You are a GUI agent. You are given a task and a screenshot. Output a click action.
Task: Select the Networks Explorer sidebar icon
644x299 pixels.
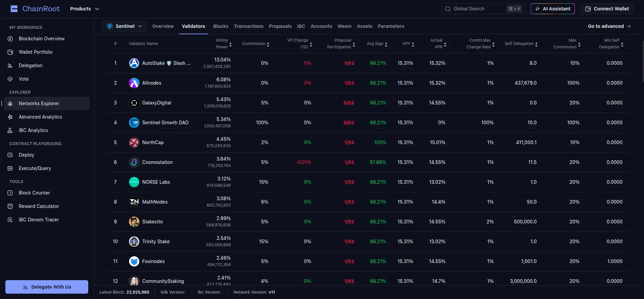10,103
